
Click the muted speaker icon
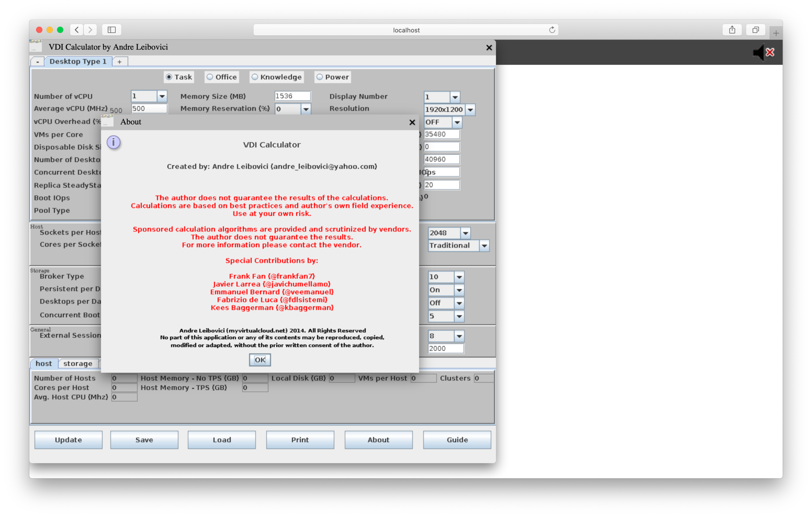pyautogui.click(x=763, y=53)
